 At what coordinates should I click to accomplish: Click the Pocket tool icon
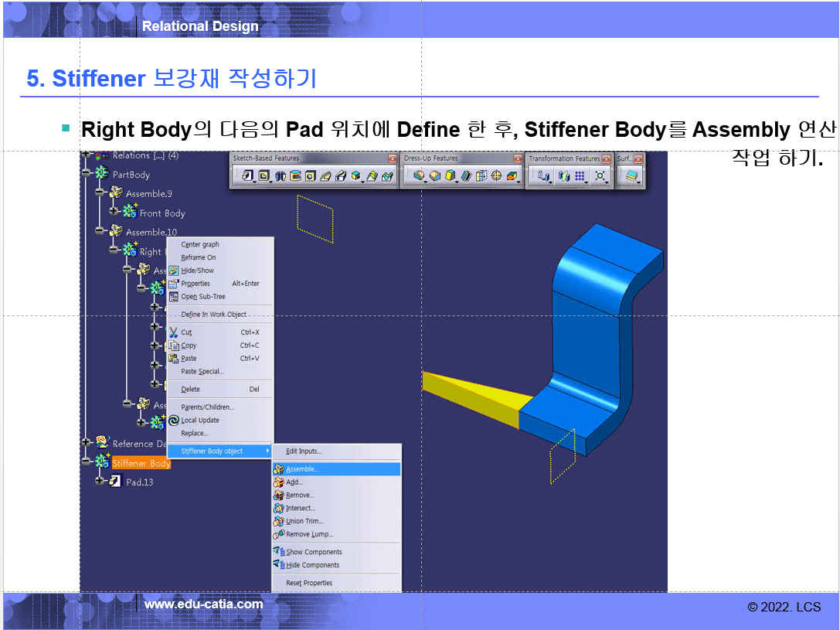tap(265, 177)
